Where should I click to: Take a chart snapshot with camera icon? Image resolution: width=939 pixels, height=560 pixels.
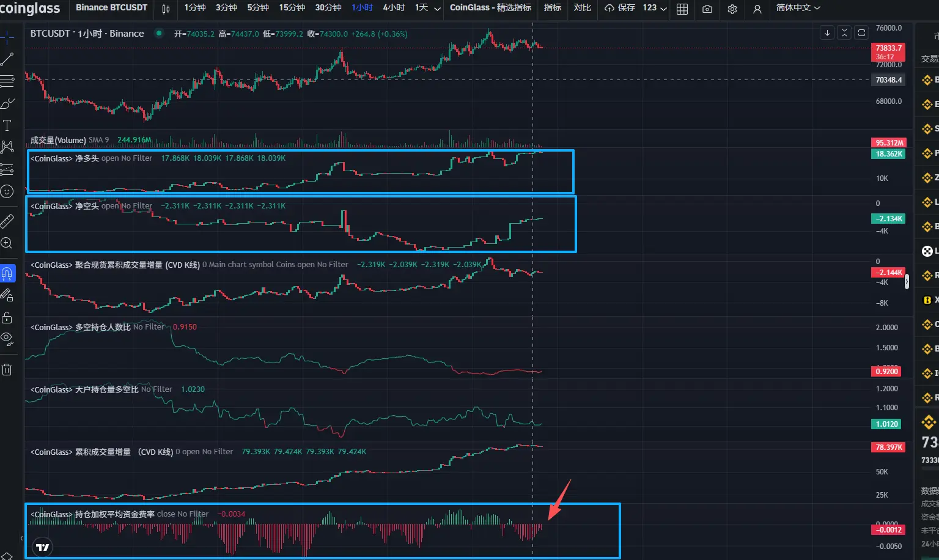[x=707, y=9]
